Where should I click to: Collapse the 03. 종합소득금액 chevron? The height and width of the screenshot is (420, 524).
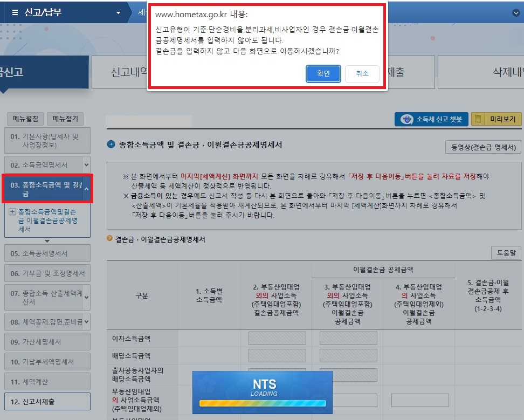pos(87,189)
